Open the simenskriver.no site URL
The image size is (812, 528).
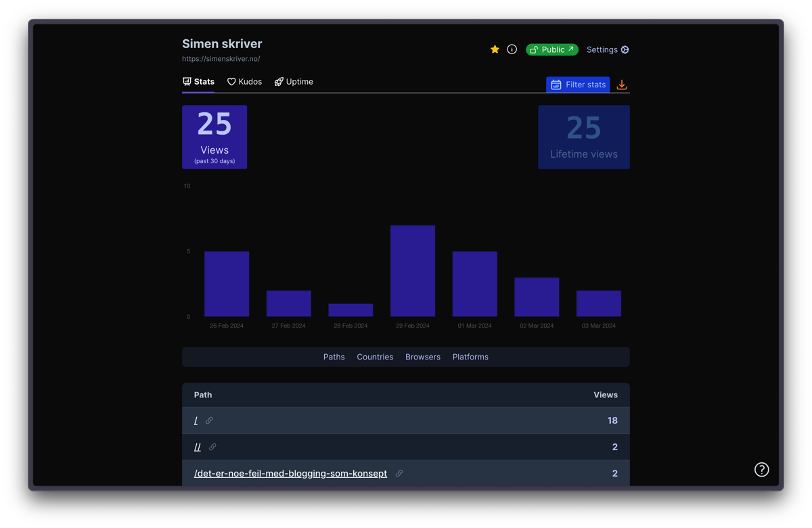tap(221, 59)
